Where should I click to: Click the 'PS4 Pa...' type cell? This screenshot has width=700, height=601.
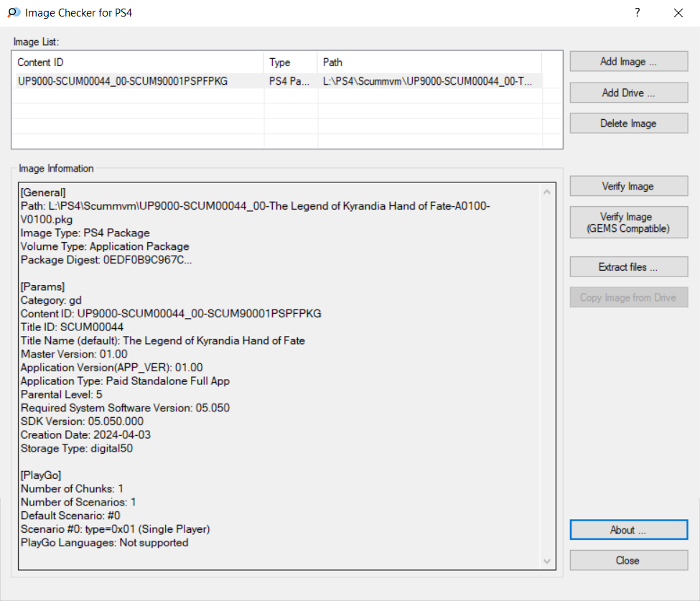pyautogui.click(x=289, y=81)
